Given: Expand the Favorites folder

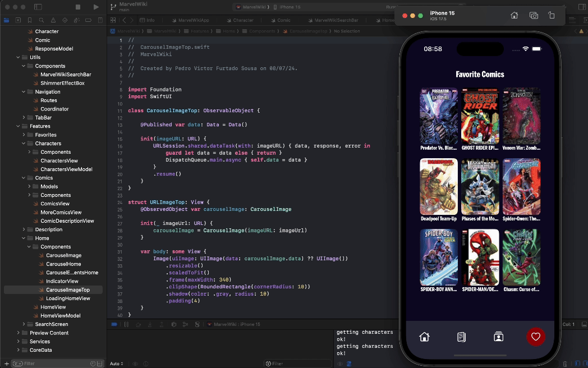Looking at the screenshot, I should 24,135.
